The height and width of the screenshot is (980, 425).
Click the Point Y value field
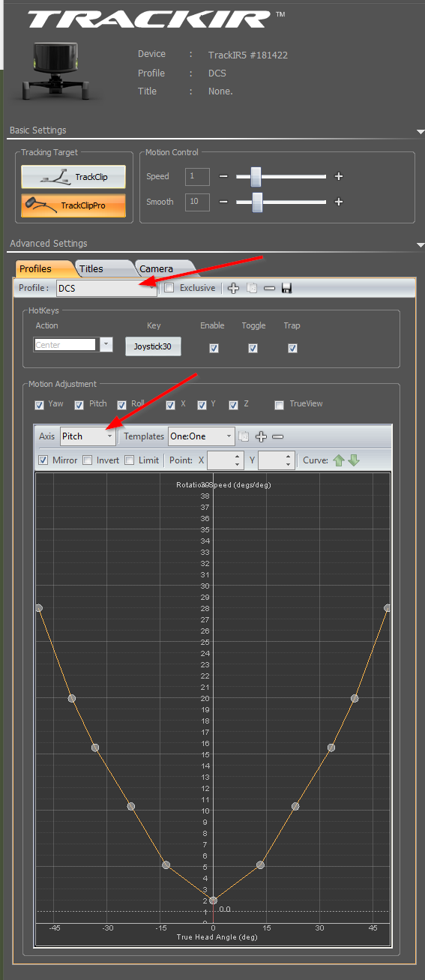point(271,460)
